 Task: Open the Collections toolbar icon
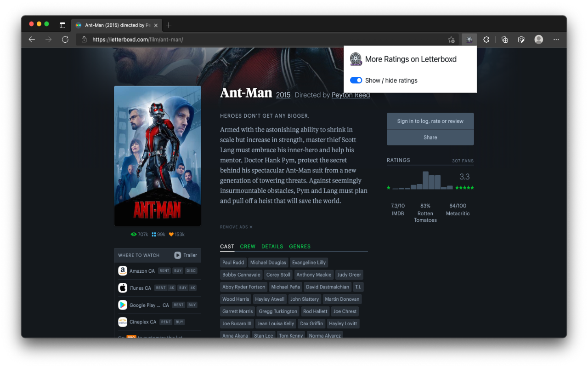(504, 40)
